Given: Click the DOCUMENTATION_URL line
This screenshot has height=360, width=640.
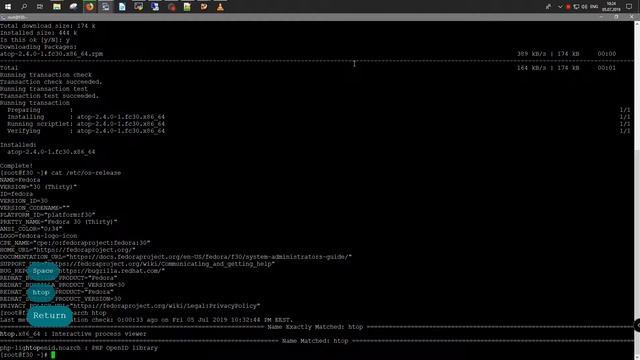Looking at the screenshot, I should [176, 257].
